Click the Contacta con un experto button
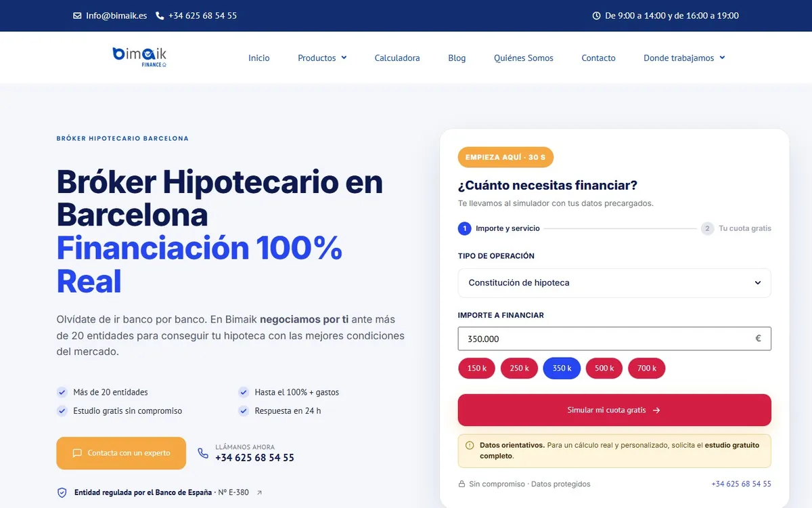The width and height of the screenshot is (812, 508). click(x=121, y=453)
